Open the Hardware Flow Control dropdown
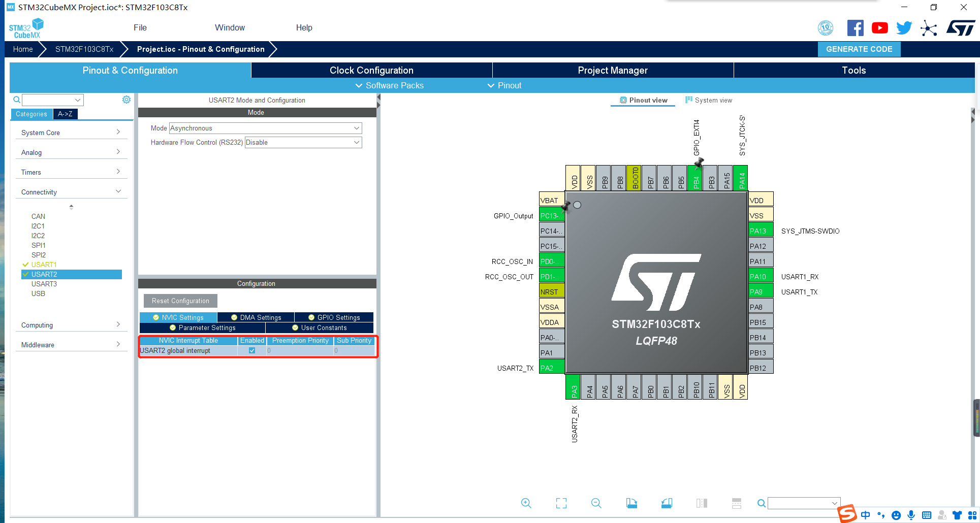Image resolution: width=980 pixels, height=523 pixels. point(356,142)
